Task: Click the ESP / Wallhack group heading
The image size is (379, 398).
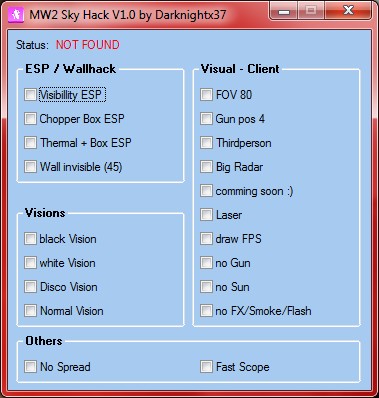Action: pyautogui.click(x=71, y=69)
